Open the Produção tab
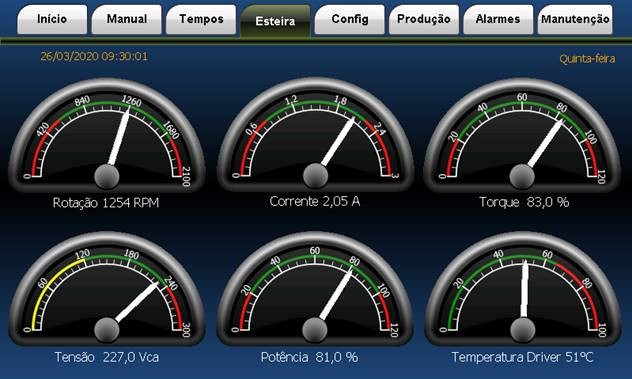Image resolution: width=632 pixels, height=379 pixels. pos(424,19)
